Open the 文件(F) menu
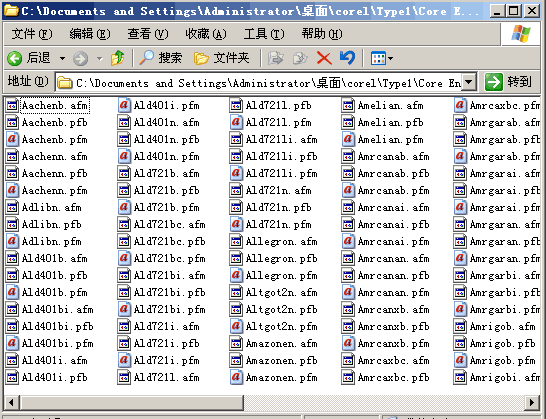Viewport: 546px width, 419px height. 32,34
